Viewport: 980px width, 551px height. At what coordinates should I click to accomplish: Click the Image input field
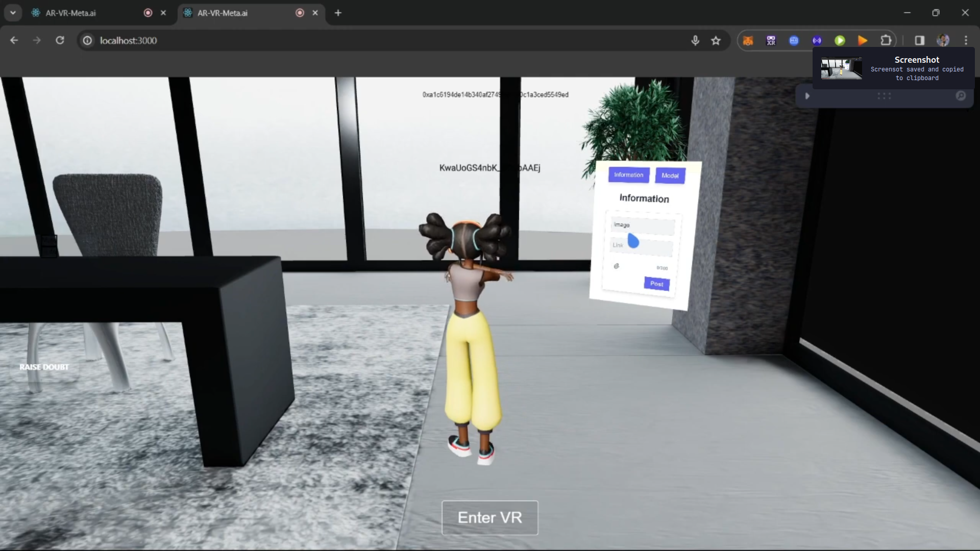click(642, 225)
